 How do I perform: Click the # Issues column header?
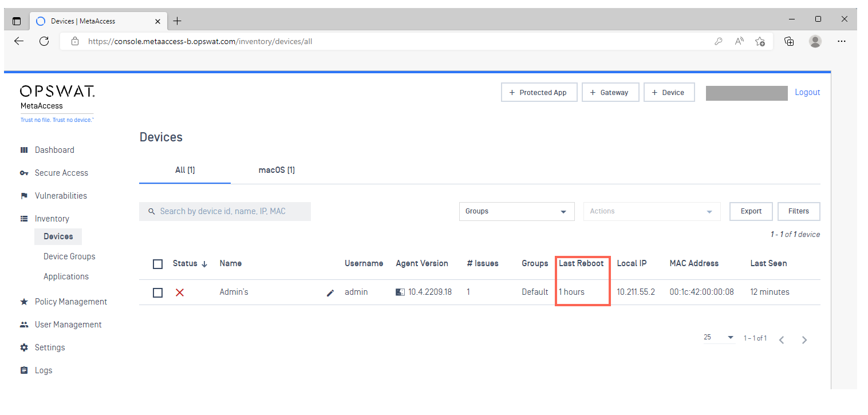483,263
